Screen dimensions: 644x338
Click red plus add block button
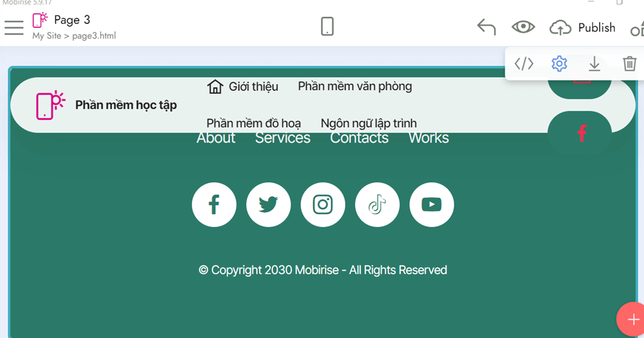[632, 319]
